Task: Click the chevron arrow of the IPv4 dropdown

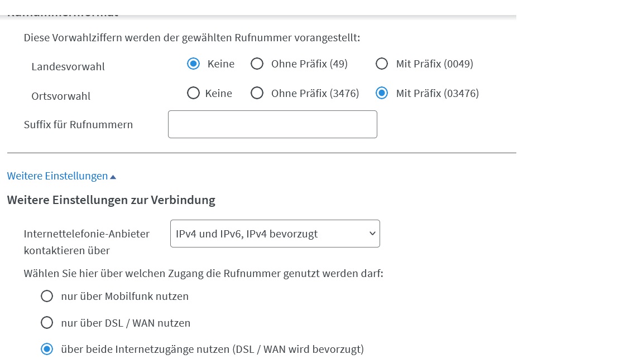Action: pos(372,234)
